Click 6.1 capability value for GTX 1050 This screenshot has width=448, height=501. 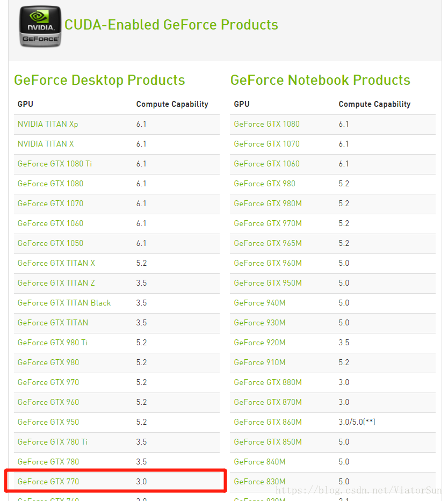tap(141, 243)
